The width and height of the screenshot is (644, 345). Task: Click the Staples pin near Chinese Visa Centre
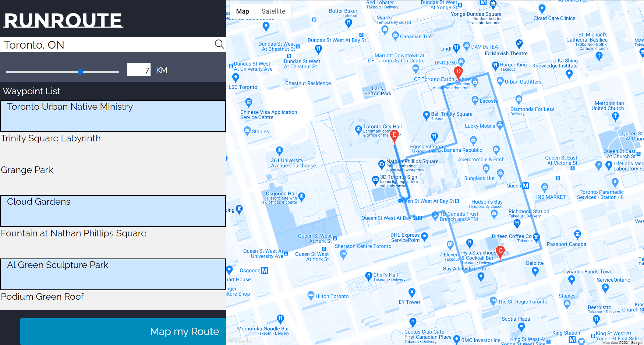click(x=247, y=131)
